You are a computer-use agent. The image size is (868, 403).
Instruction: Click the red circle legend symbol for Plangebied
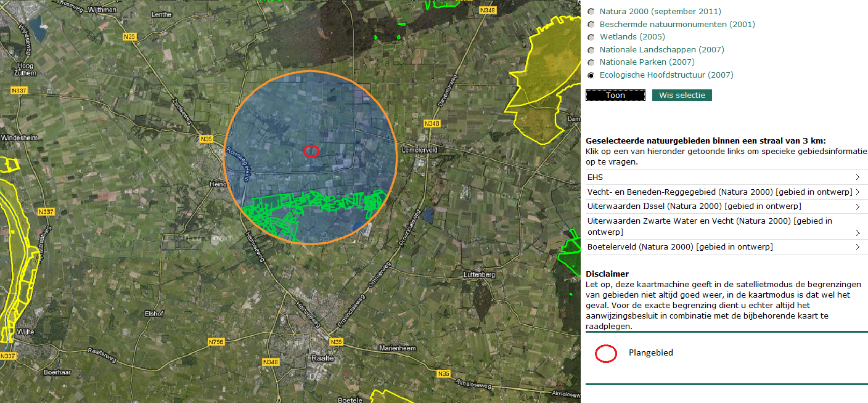point(606,353)
